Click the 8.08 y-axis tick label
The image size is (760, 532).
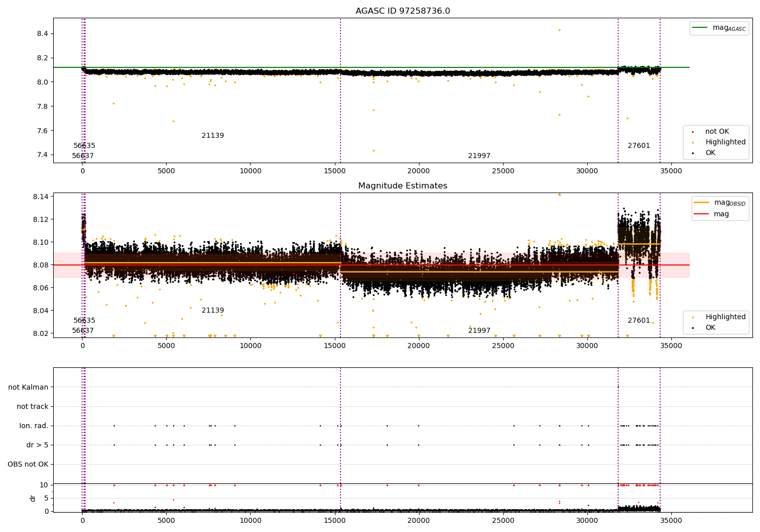[41, 265]
